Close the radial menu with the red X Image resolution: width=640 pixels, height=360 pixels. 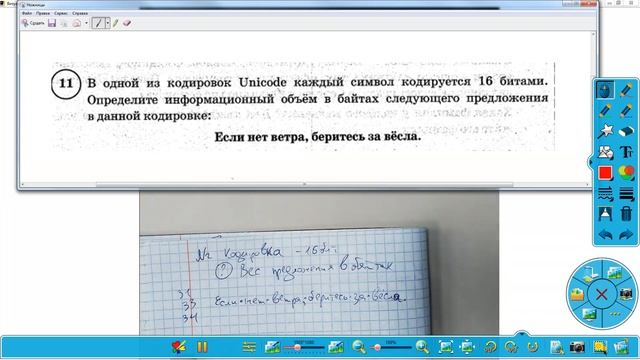[602, 294]
